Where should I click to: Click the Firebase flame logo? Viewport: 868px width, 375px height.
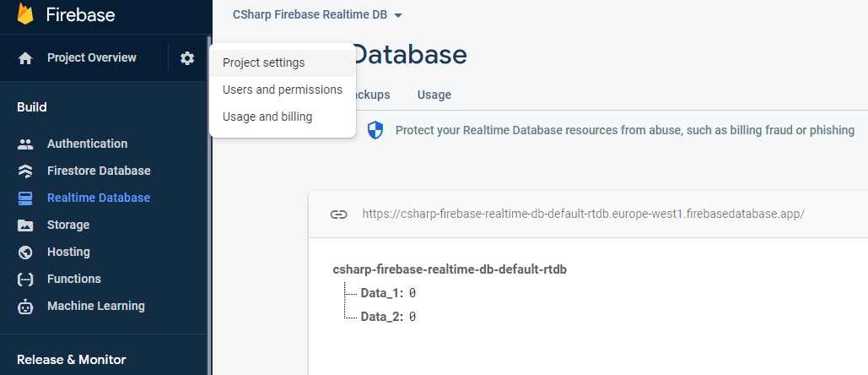(x=26, y=14)
